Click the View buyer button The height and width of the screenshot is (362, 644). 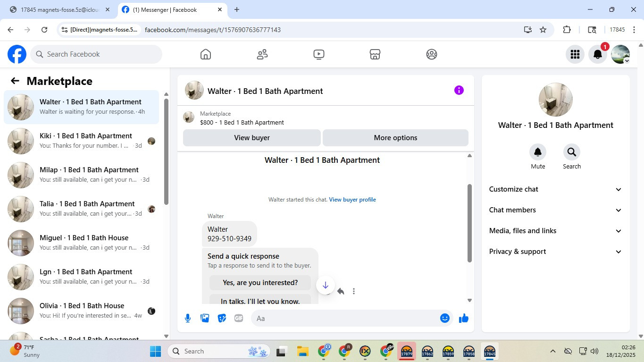tap(252, 138)
